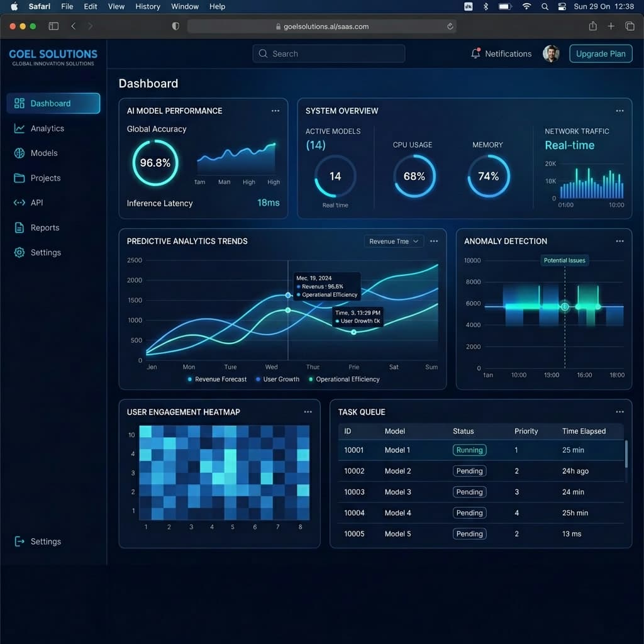Open the user profile avatar
644x644 pixels.
551,53
